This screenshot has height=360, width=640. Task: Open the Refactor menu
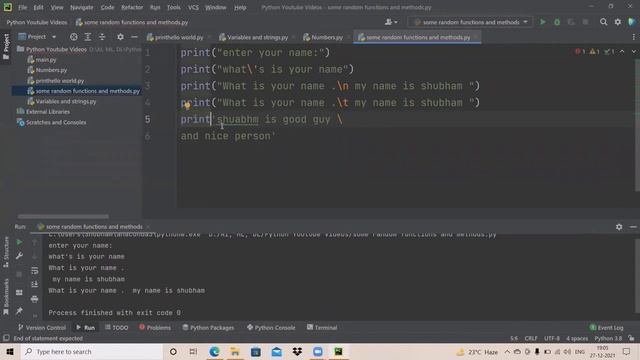tap(132, 7)
